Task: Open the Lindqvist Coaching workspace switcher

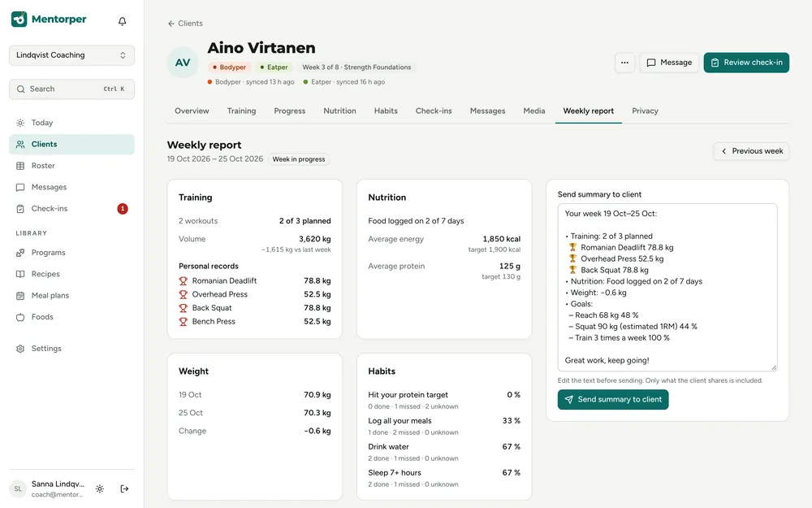Action: 71,55
